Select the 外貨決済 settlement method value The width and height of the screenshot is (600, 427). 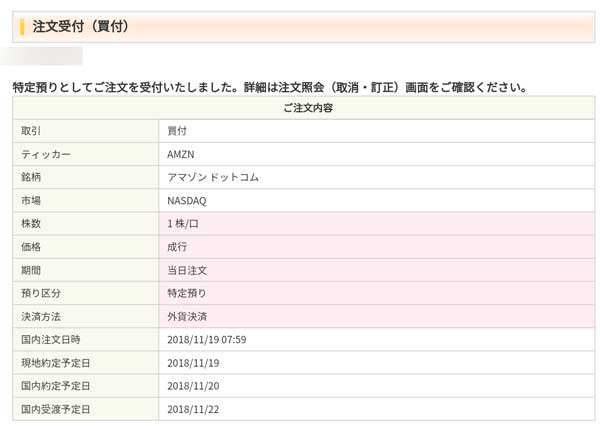click(x=187, y=316)
